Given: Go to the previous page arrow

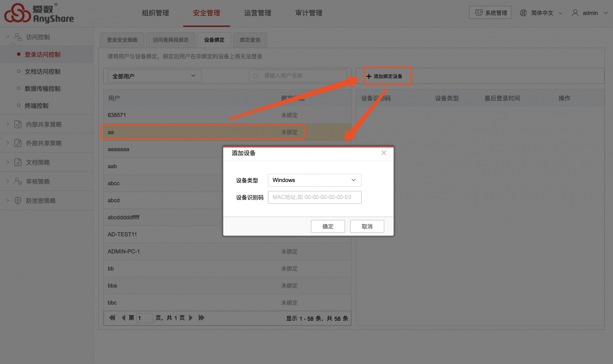Looking at the screenshot, I should pos(123,318).
